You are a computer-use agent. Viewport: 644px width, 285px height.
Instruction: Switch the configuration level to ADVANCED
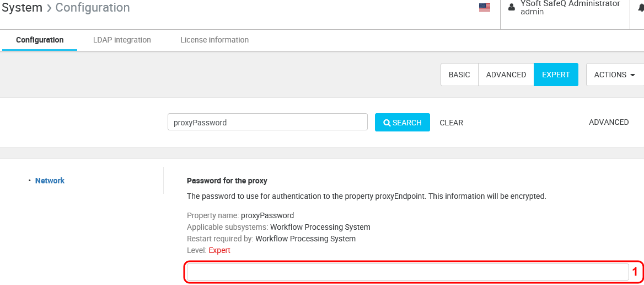tap(506, 75)
